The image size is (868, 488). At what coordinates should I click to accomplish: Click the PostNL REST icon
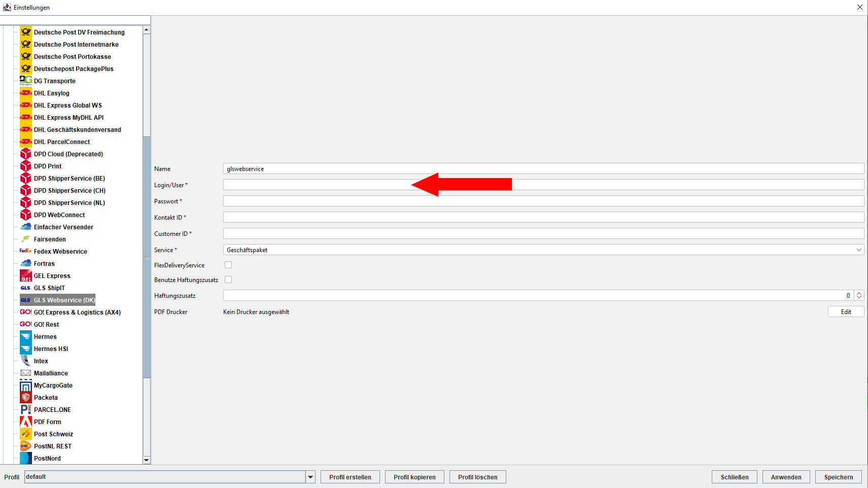(26, 446)
